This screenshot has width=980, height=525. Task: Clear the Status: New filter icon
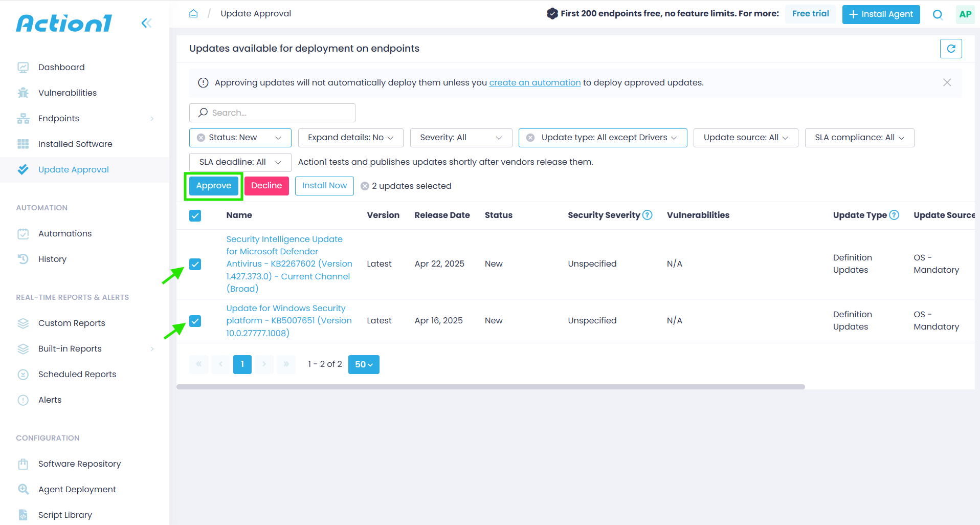click(x=201, y=138)
